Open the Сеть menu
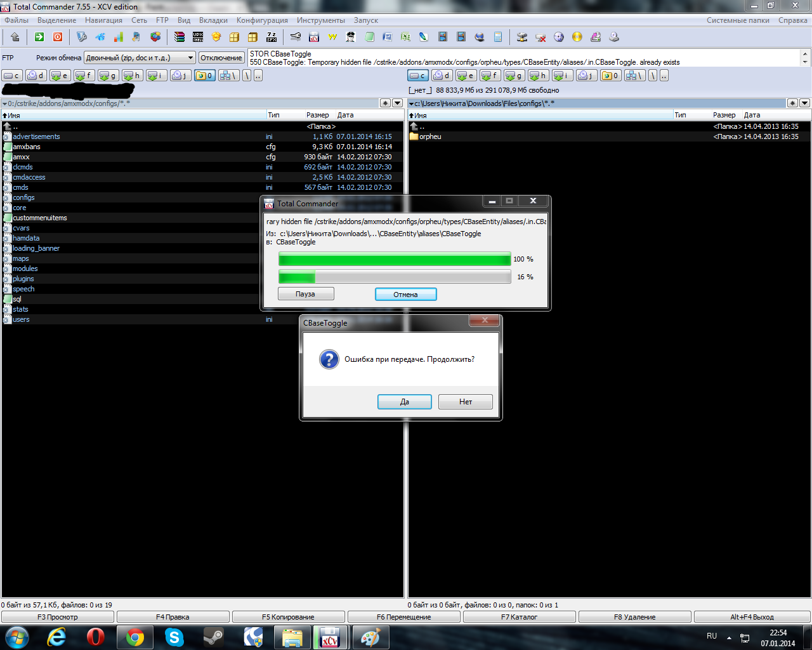The height and width of the screenshot is (650, 812). (x=140, y=20)
